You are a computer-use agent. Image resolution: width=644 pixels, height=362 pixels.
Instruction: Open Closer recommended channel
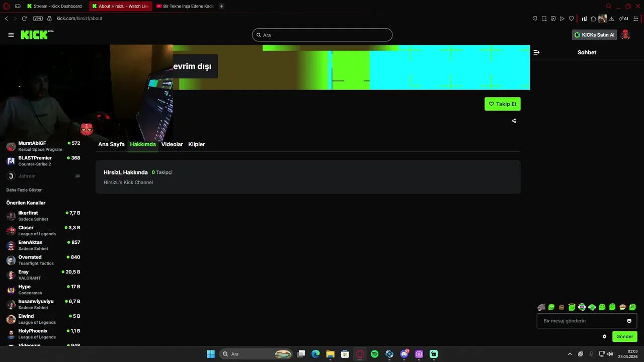click(x=43, y=230)
